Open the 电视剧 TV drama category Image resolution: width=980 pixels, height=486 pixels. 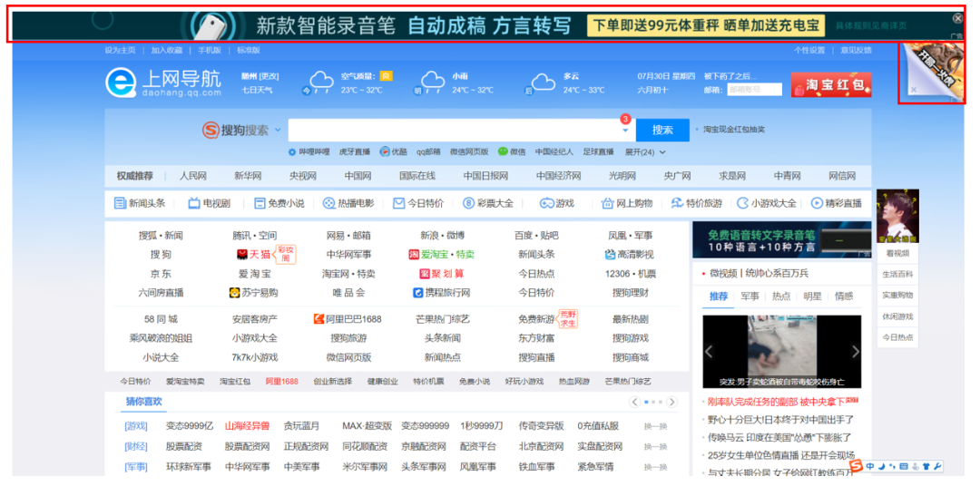click(x=210, y=203)
